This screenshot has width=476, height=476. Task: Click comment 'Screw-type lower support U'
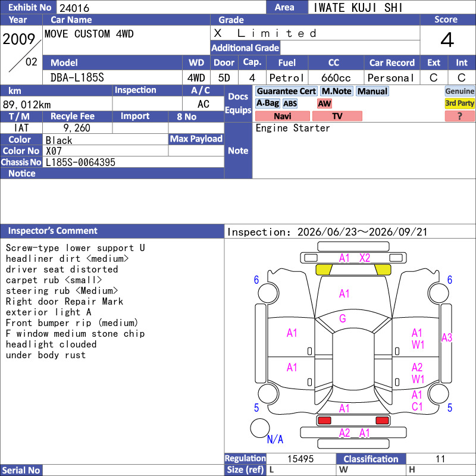(x=75, y=248)
